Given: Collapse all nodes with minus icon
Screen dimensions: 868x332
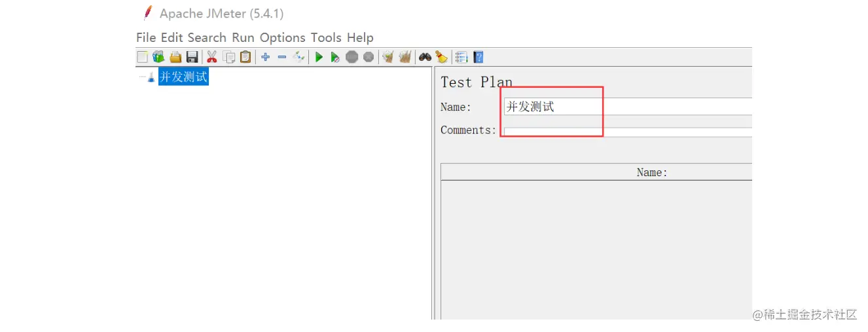Looking at the screenshot, I should pos(282,57).
